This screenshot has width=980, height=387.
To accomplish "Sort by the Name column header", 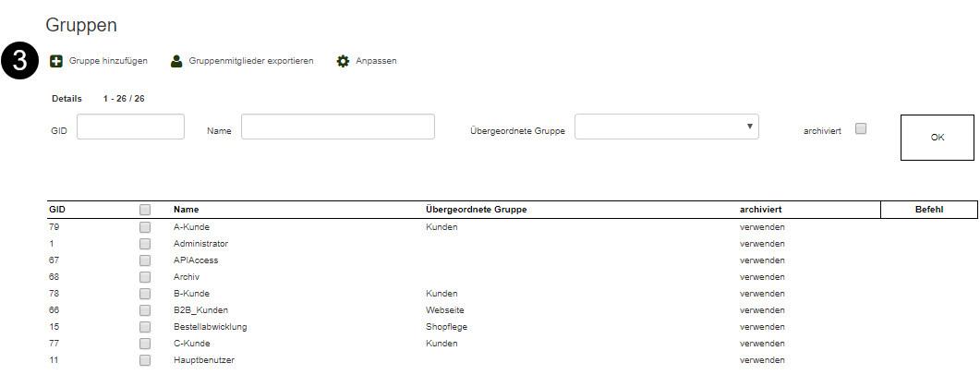I will click(186, 210).
